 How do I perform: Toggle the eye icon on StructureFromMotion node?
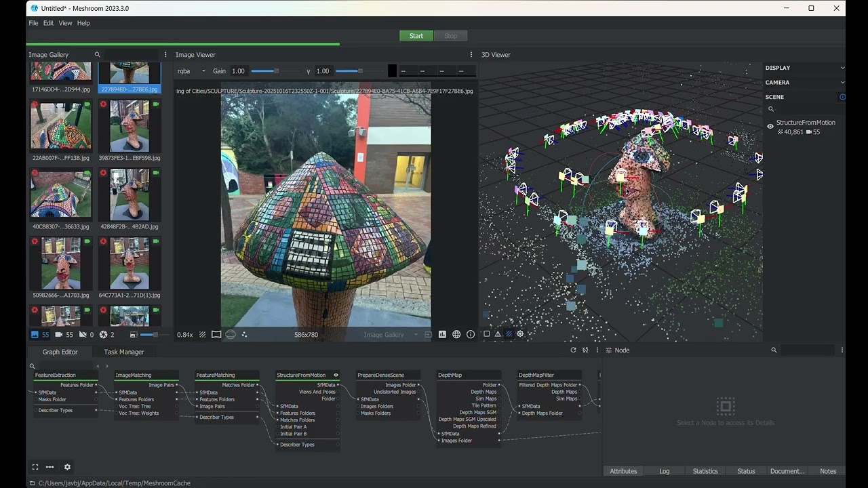pyautogui.click(x=336, y=375)
